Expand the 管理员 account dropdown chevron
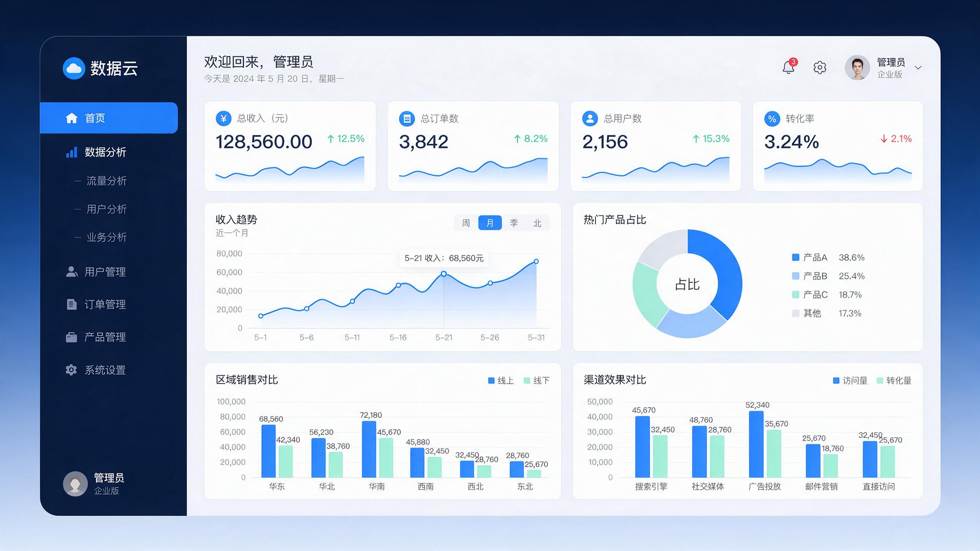 tap(918, 68)
